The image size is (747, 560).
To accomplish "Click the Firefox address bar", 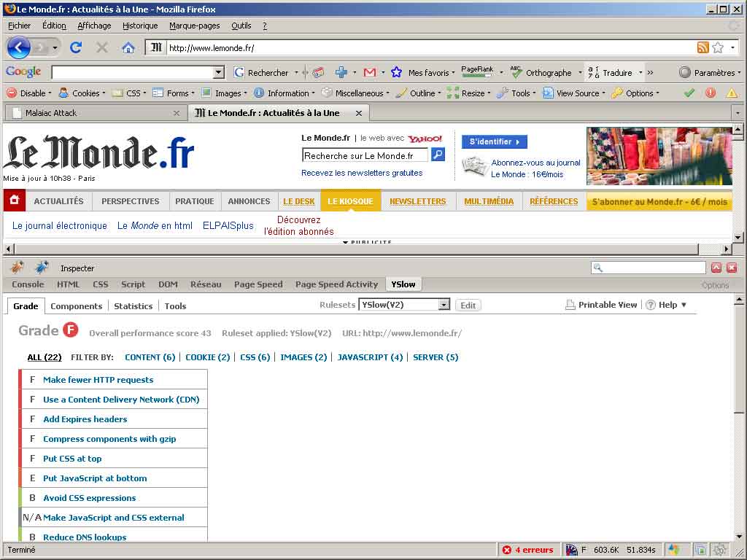I will coord(429,47).
